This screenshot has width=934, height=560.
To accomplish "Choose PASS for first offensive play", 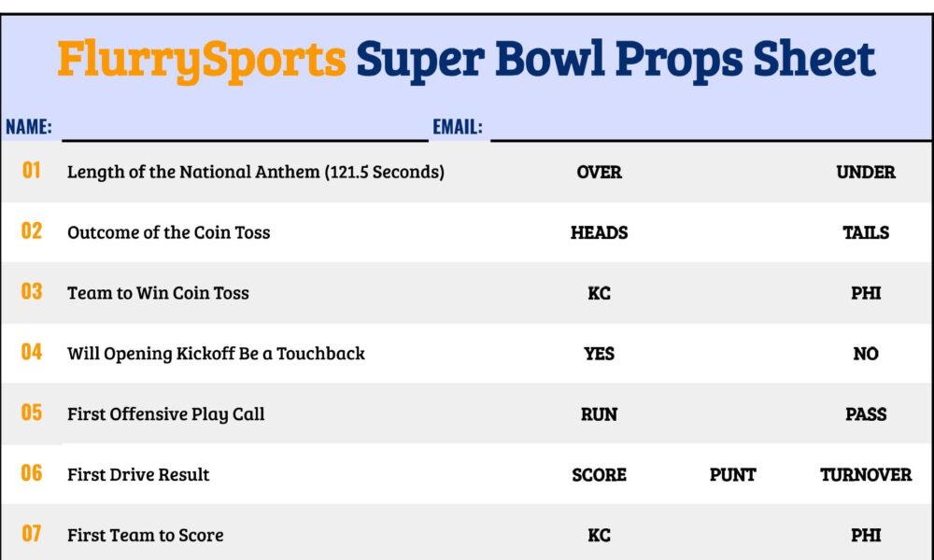I will click(866, 414).
